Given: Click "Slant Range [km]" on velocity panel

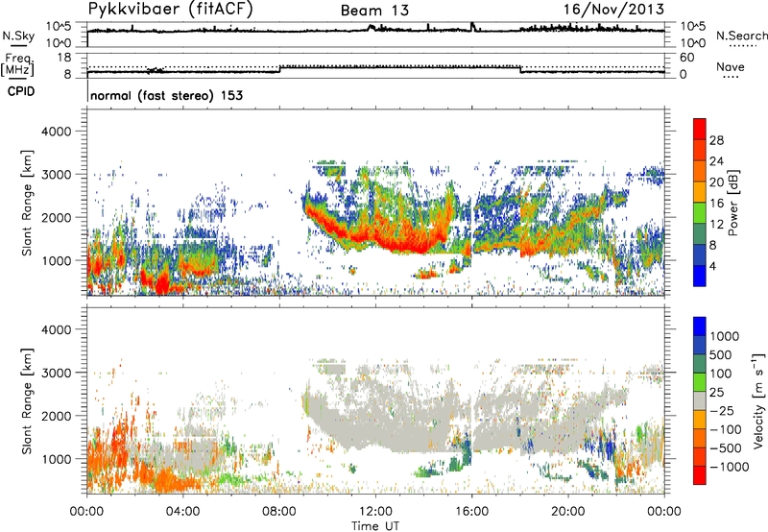Looking at the screenshot, I should coord(27,401).
